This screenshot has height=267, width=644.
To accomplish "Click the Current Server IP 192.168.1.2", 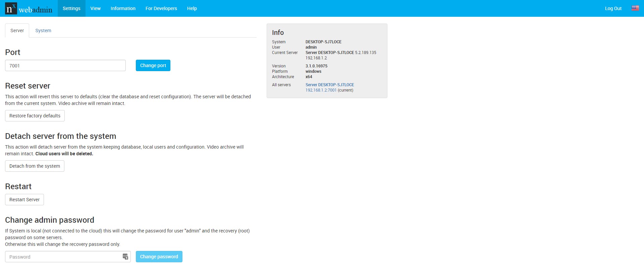I will [x=316, y=58].
